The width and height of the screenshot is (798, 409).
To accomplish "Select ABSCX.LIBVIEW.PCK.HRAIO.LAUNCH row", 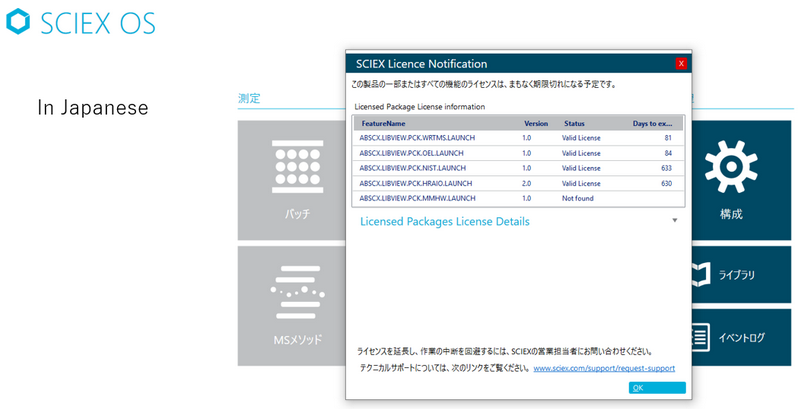I will pyautogui.click(x=518, y=183).
